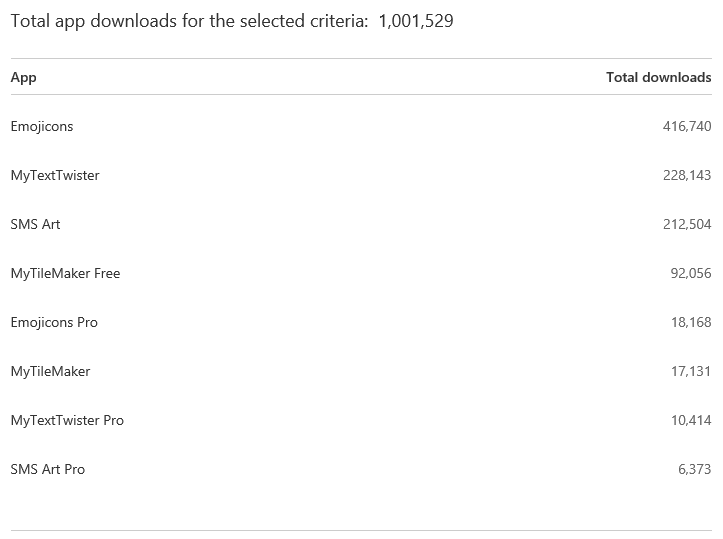Open the SMS Art Pro entry
Screen dimensions: 723x539
coord(47,469)
